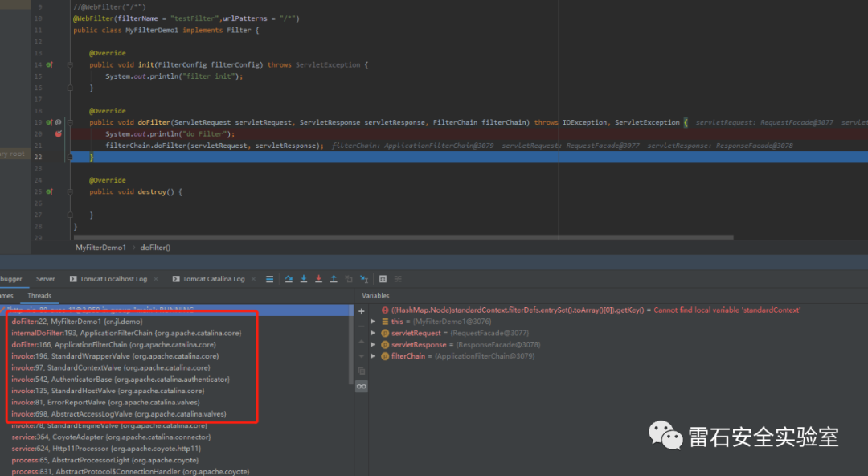
Task: Click the Step Over debugger icon
Action: tap(289, 279)
